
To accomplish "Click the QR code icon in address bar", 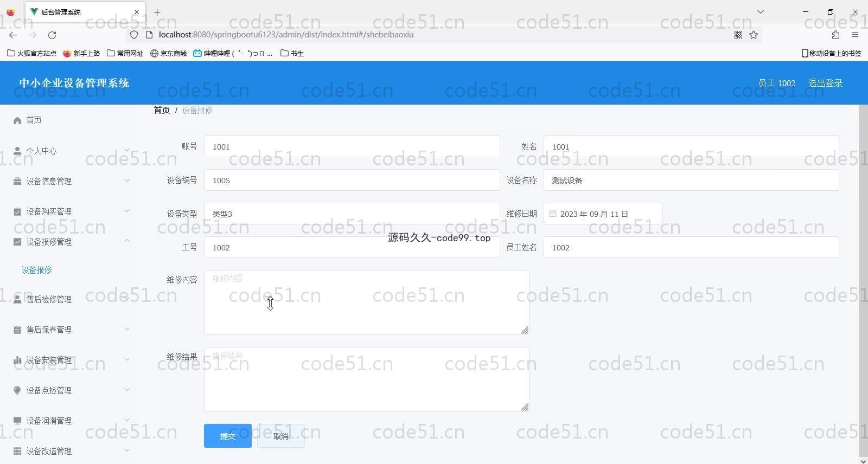I will [x=738, y=35].
